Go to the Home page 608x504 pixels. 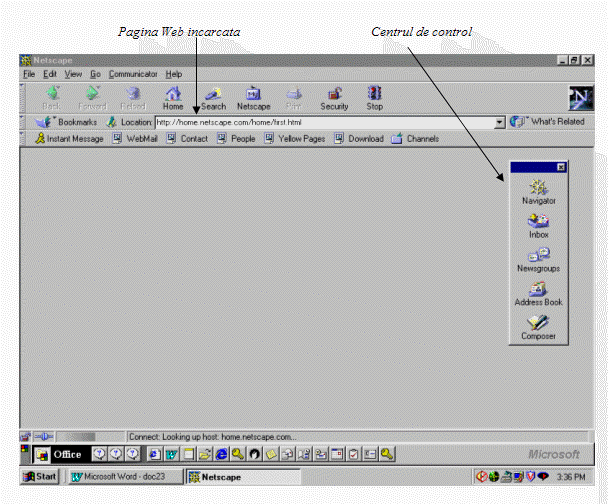click(x=173, y=98)
